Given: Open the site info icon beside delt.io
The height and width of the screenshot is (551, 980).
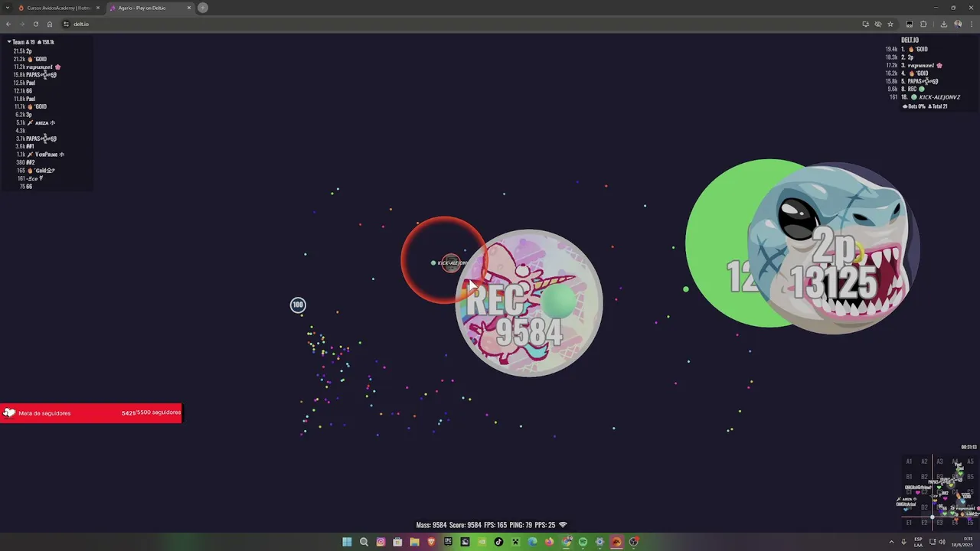Looking at the screenshot, I should pyautogui.click(x=67, y=24).
